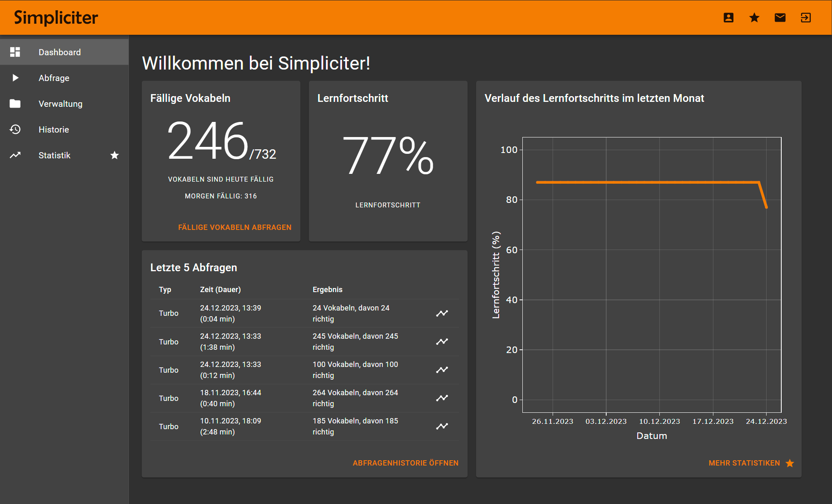Click Fällige Vokabeln abfragen button
The width and height of the screenshot is (832, 504).
point(235,227)
